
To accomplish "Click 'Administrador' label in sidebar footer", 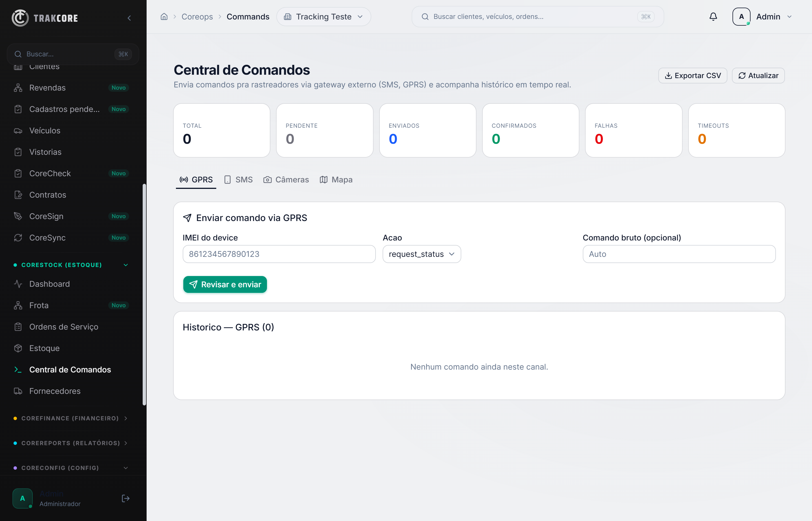I will click(60, 504).
